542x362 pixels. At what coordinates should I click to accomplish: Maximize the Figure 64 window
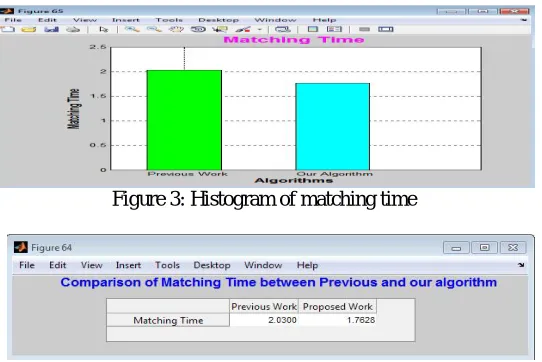[x=485, y=247]
